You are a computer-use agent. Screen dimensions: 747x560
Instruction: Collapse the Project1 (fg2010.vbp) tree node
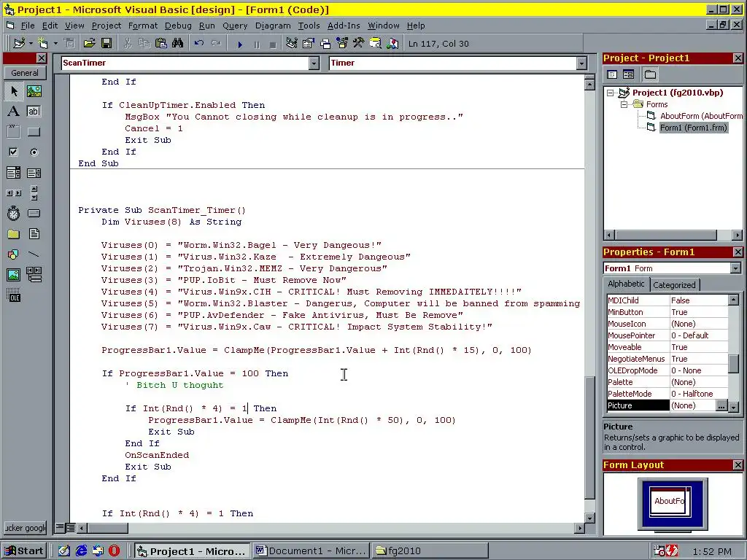coord(611,93)
